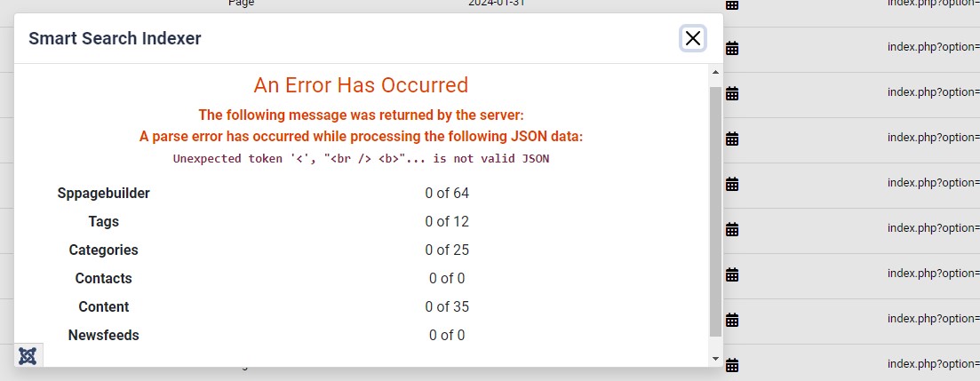Click the scrollbar down arrow in the dialog

715,358
